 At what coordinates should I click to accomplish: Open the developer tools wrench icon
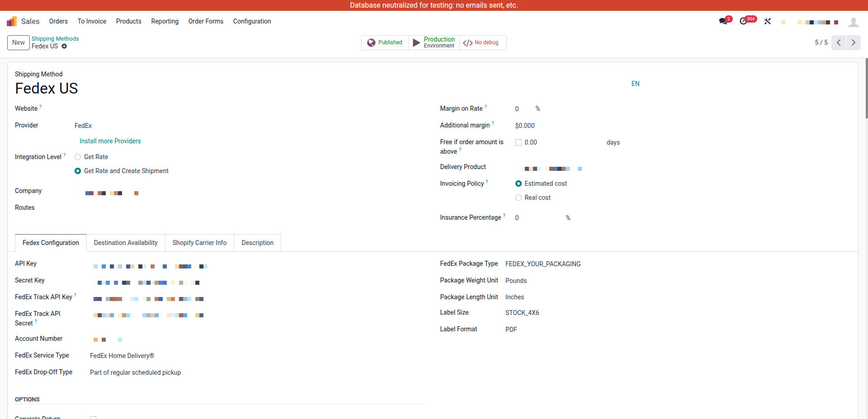tap(768, 21)
